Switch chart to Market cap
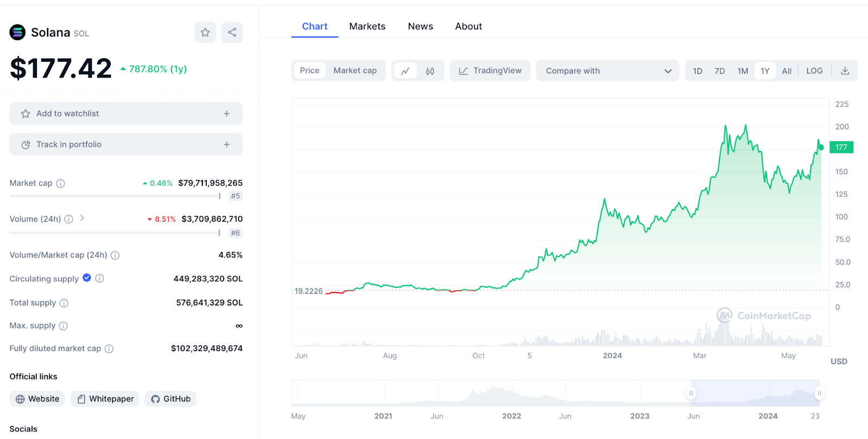The height and width of the screenshot is (439, 868). tap(355, 71)
